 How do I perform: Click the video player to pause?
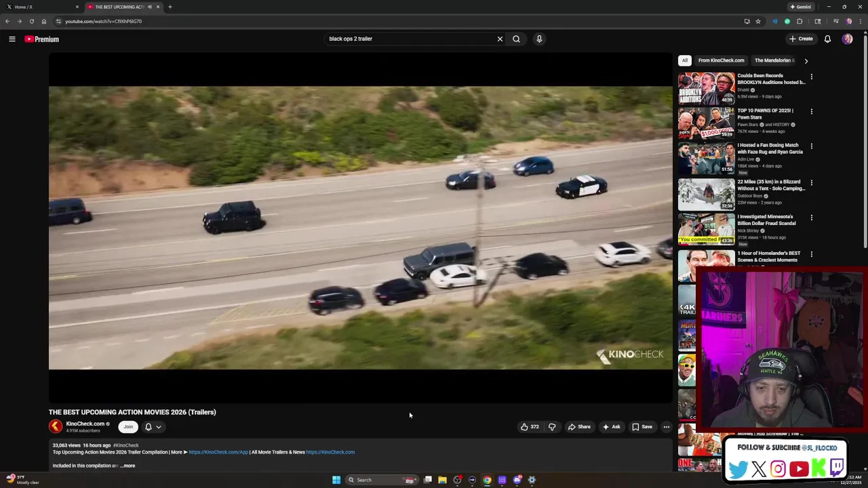click(x=360, y=228)
